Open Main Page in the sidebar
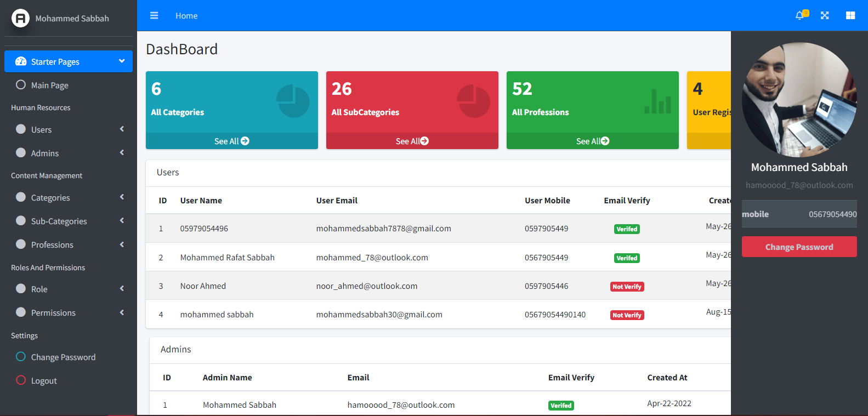 point(49,85)
